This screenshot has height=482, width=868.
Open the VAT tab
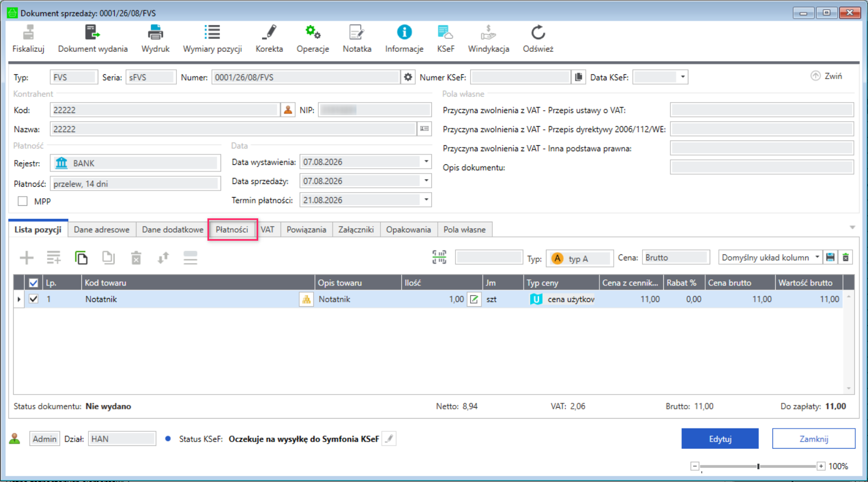pos(267,229)
